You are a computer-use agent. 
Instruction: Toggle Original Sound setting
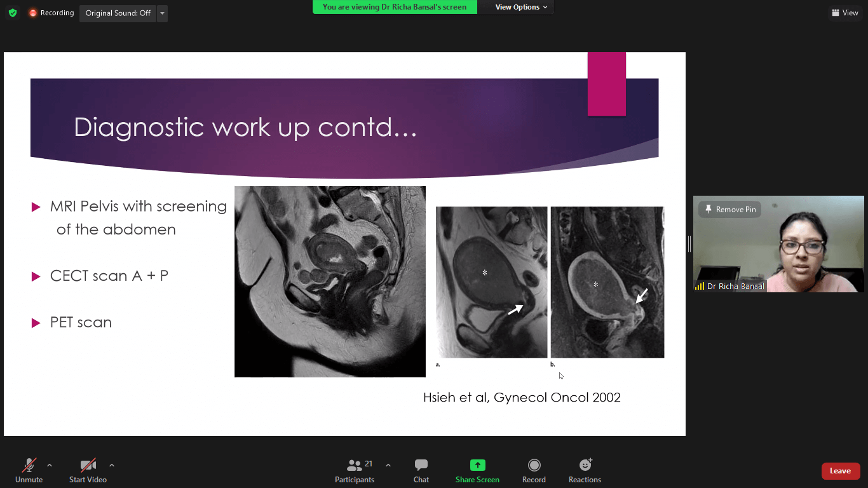(118, 13)
